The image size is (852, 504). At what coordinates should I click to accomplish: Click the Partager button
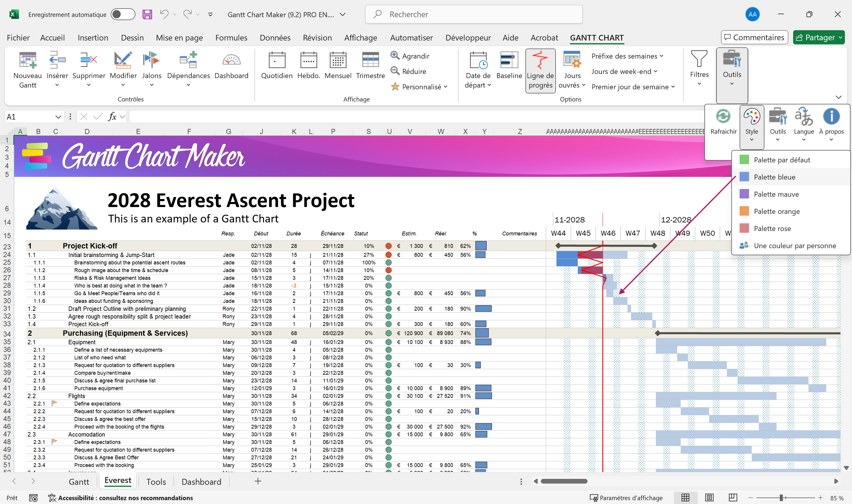point(815,37)
